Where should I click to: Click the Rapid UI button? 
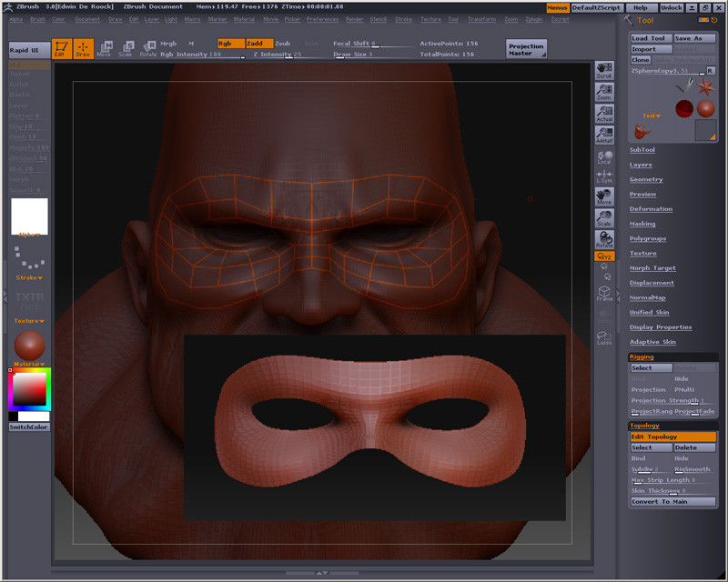click(29, 50)
